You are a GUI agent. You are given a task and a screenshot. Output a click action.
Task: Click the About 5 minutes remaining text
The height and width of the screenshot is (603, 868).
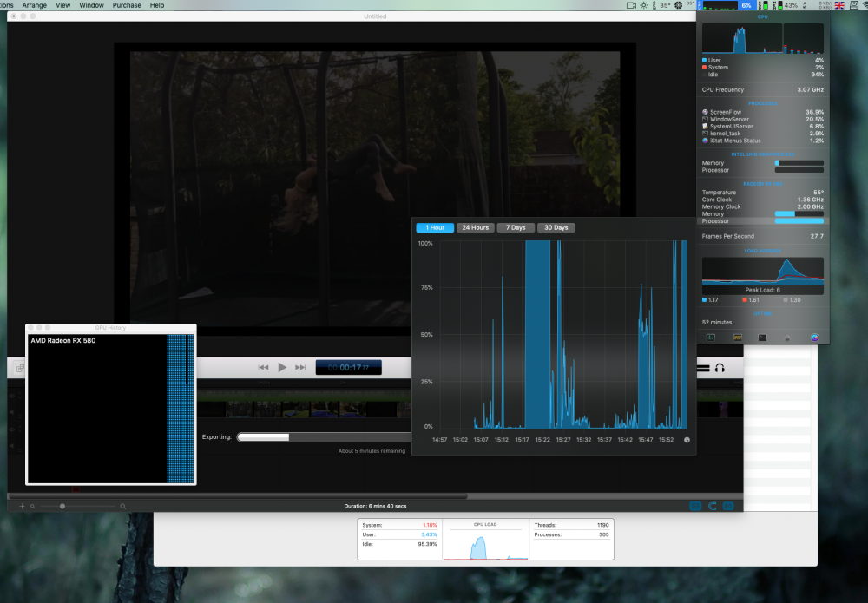pyautogui.click(x=372, y=451)
